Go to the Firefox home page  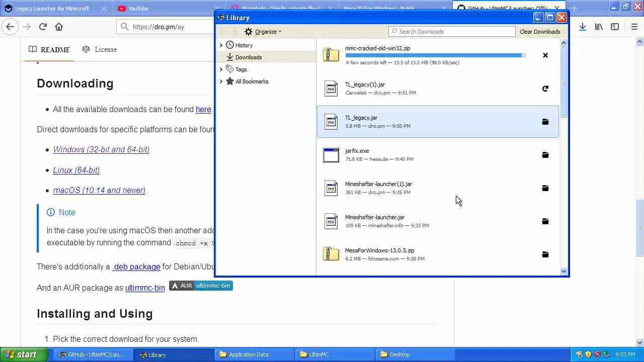pyautogui.click(x=59, y=27)
